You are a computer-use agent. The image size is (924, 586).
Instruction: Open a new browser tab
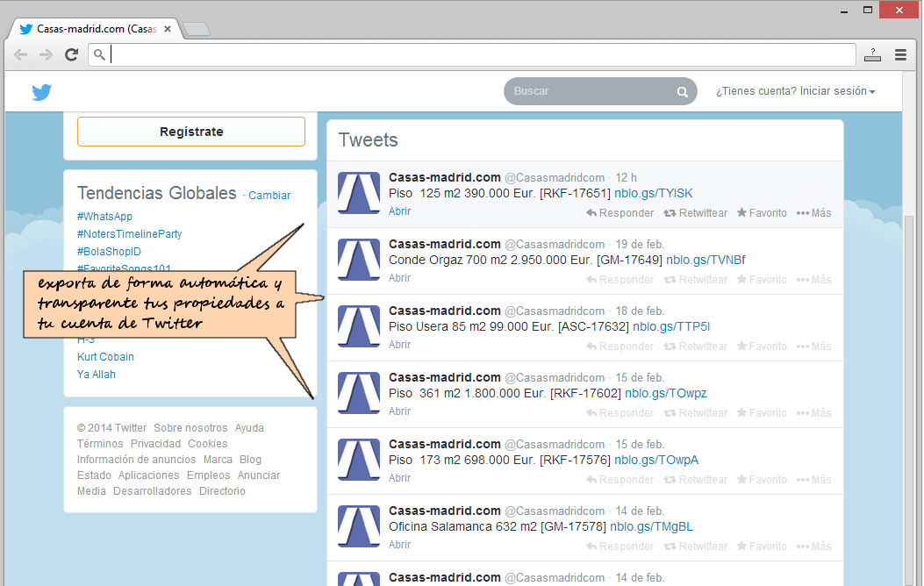click(197, 30)
